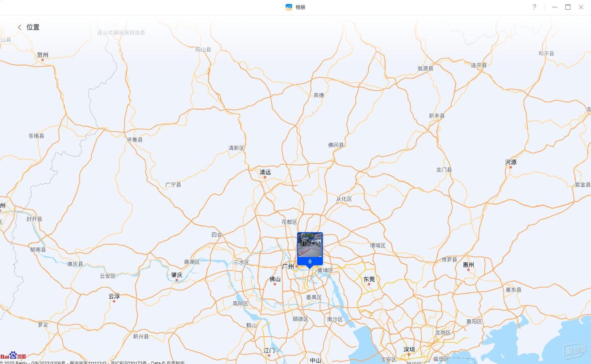Click the 新兴县 county label
This screenshot has width=591, height=364.
click(x=141, y=337)
